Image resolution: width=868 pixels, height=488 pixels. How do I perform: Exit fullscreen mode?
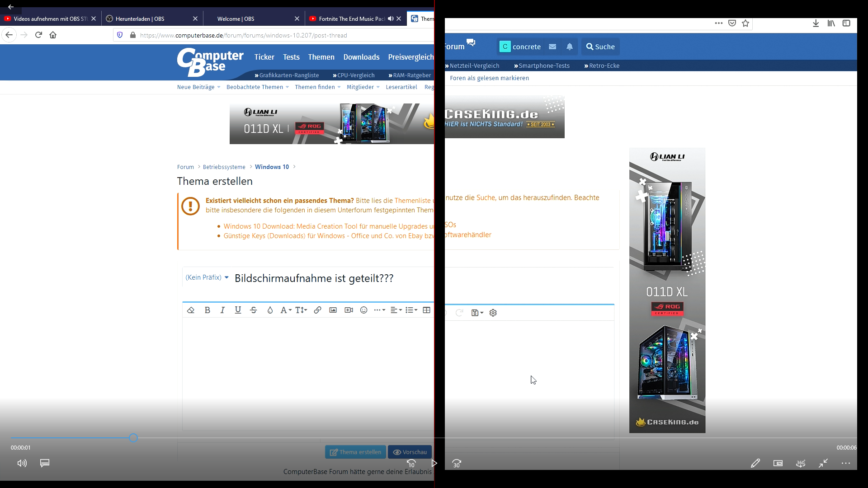click(x=823, y=463)
